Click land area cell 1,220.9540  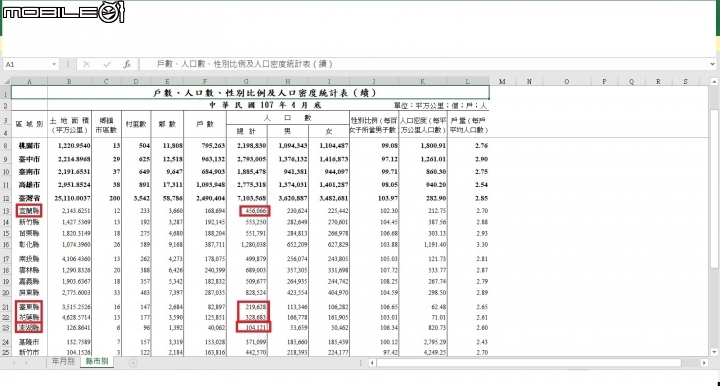click(x=69, y=146)
